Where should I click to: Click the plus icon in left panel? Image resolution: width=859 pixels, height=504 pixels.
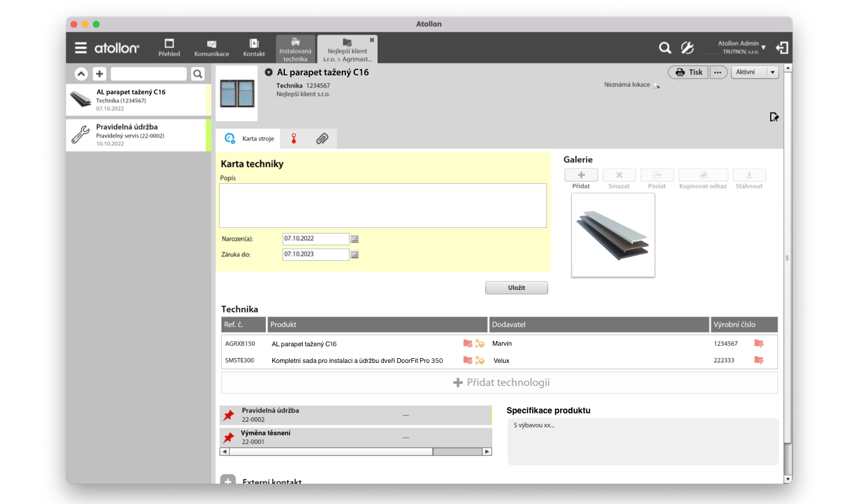100,74
